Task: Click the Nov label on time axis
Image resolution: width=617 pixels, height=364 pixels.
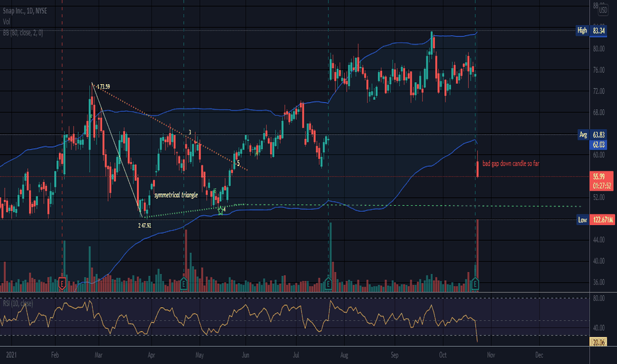Action: point(491,355)
